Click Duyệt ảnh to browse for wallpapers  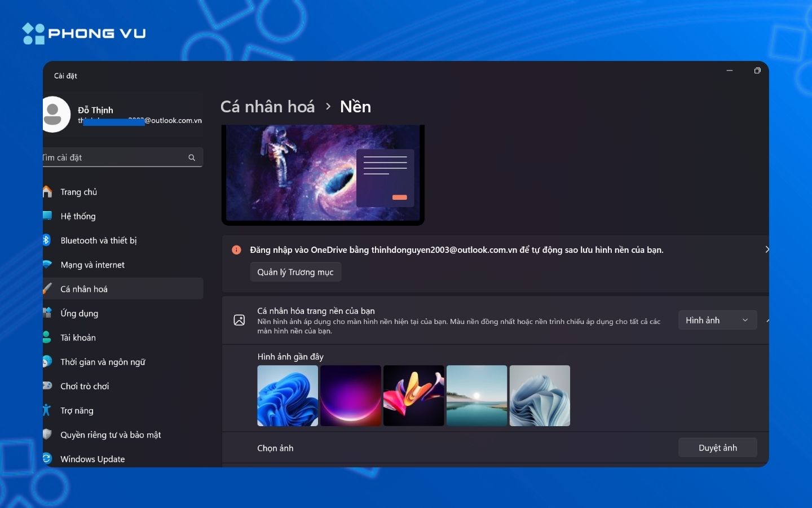(717, 448)
